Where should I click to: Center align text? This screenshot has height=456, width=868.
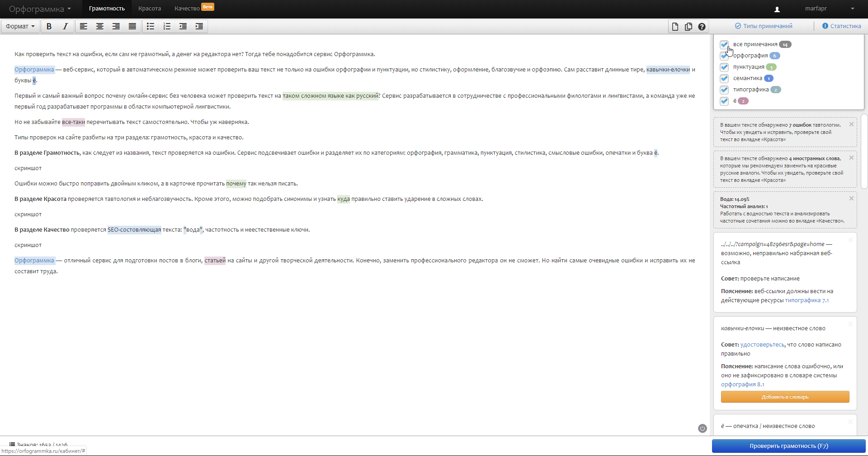[x=100, y=26]
